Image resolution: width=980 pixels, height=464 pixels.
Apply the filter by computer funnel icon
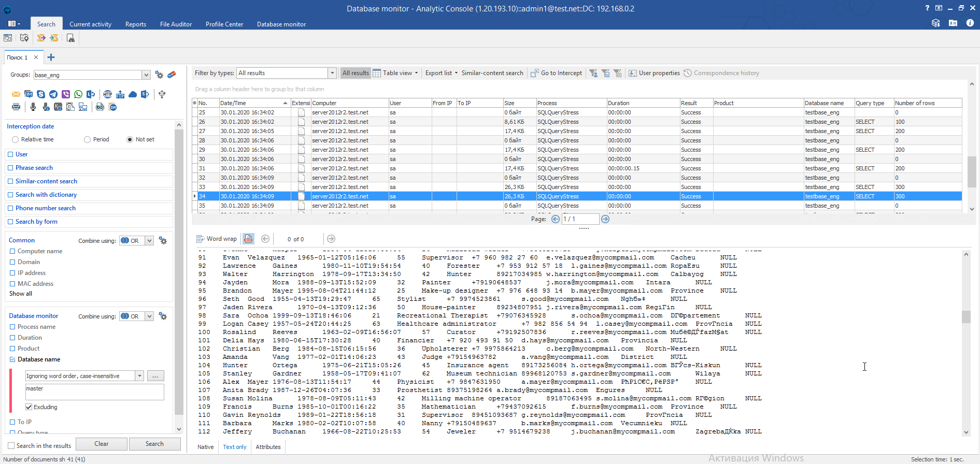pyautogui.click(x=605, y=73)
